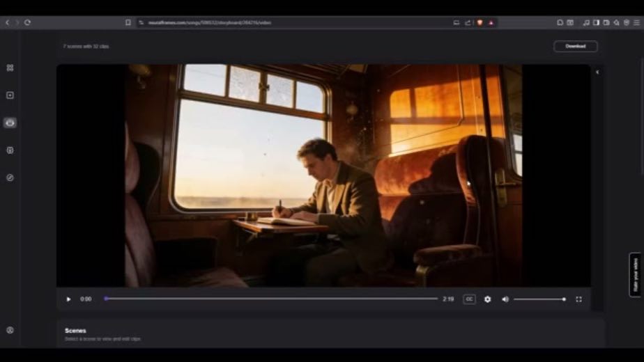The height and width of the screenshot is (362, 644).
Task: Open the "Rate your video" side tab
Action: click(x=636, y=274)
